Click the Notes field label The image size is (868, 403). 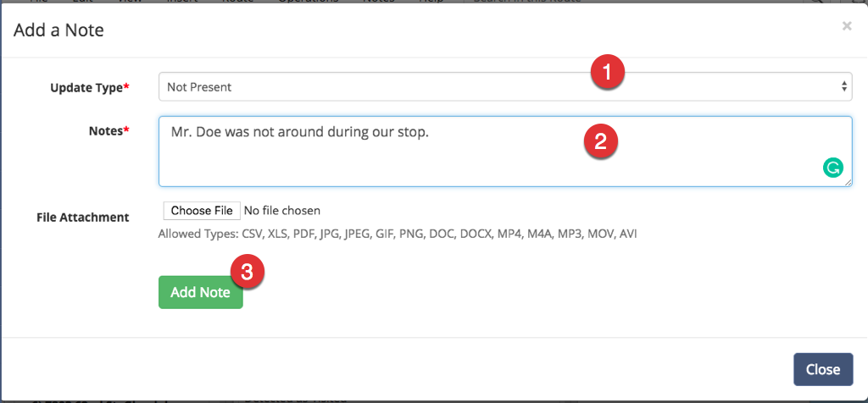(x=109, y=130)
